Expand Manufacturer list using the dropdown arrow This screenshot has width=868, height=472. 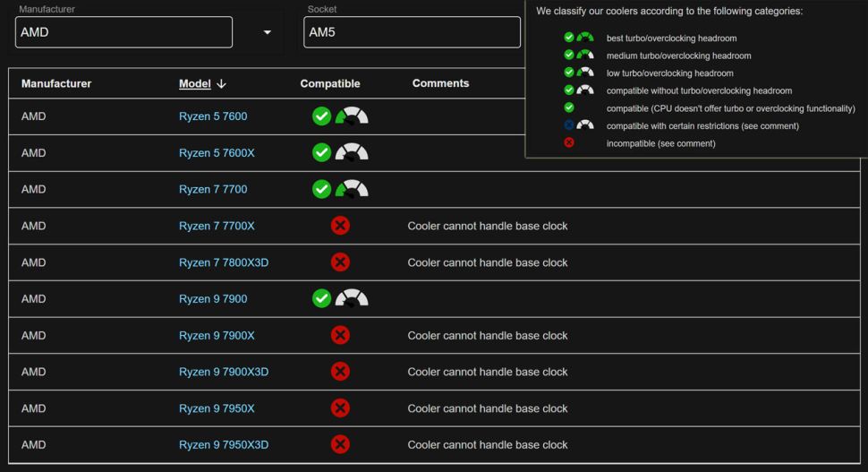point(267,33)
